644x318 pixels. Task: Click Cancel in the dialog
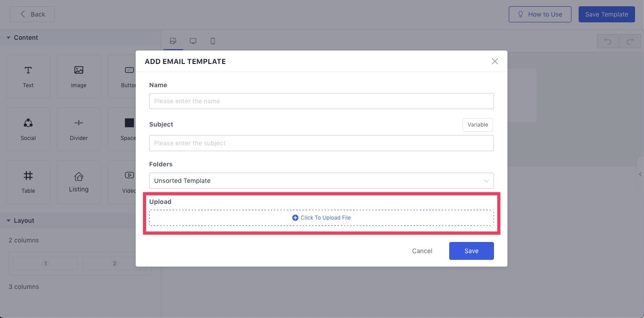(421, 251)
